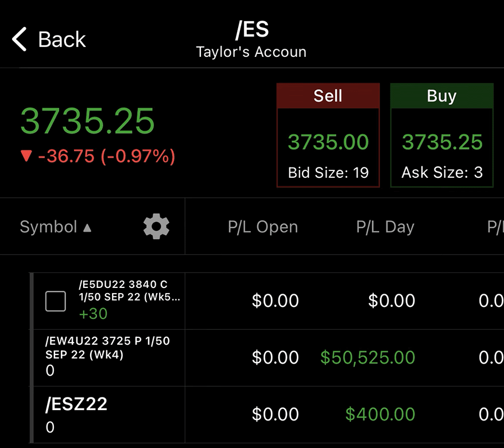Open the /ESZ22 futures position row
Image resolution: width=504 pixels, height=448 pixels.
click(x=76, y=404)
